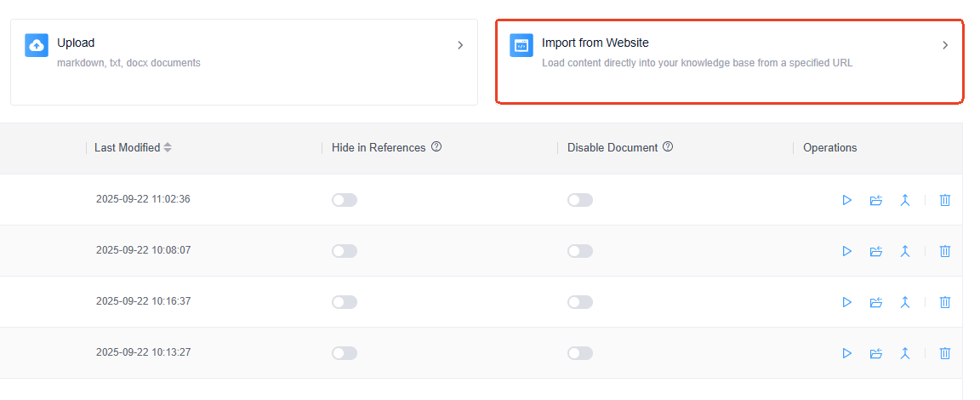Toggle Disable Document for the 10:08:07 row
This screenshot has width=980, height=400.
point(580,251)
